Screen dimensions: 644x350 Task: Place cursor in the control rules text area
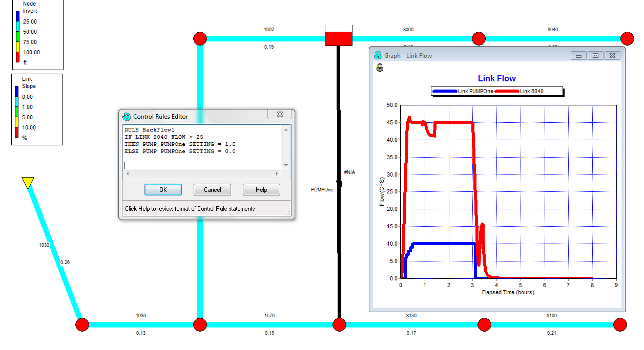pyautogui.click(x=202, y=147)
